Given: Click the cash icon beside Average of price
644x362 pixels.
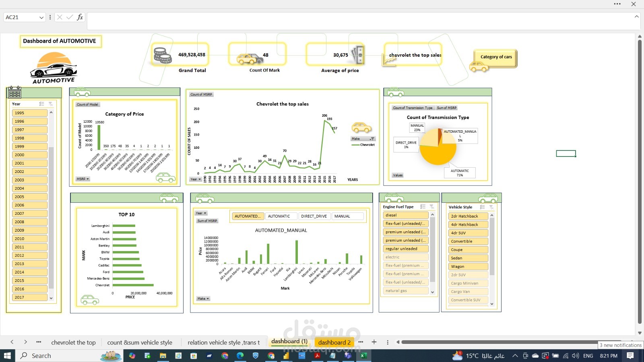Looking at the screenshot, I should click(357, 55).
